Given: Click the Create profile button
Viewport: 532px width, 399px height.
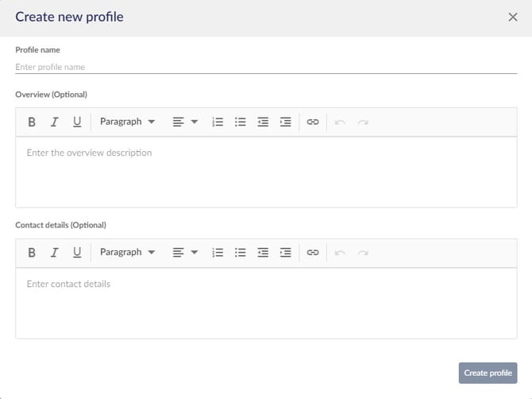Looking at the screenshot, I should click(488, 373).
